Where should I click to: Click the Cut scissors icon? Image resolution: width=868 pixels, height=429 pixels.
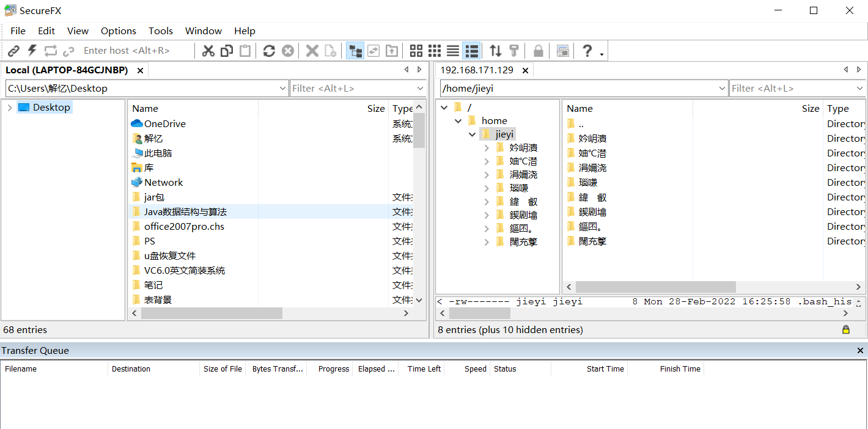208,51
